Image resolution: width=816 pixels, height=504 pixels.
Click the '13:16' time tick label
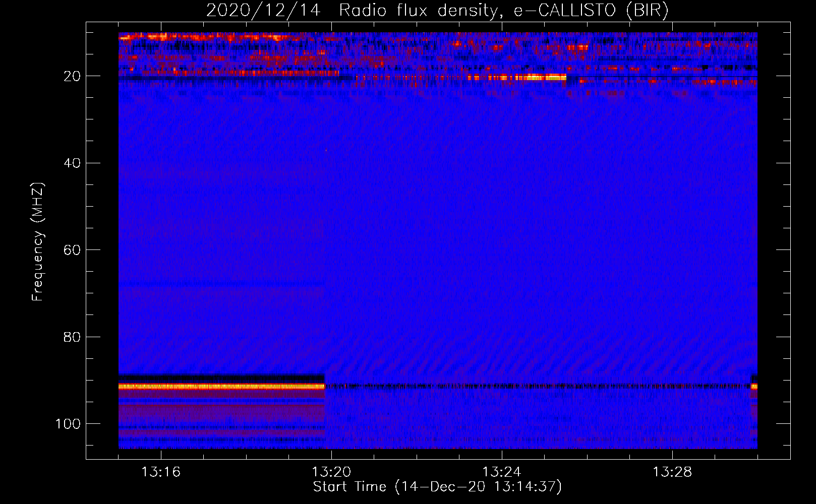tap(161, 472)
